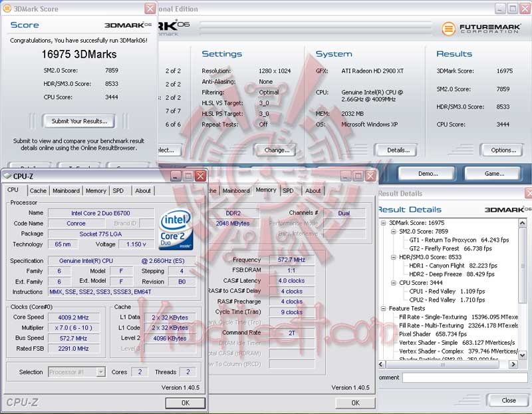
Task: Click the Level 2 4096 KBytes value
Action: (170, 338)
